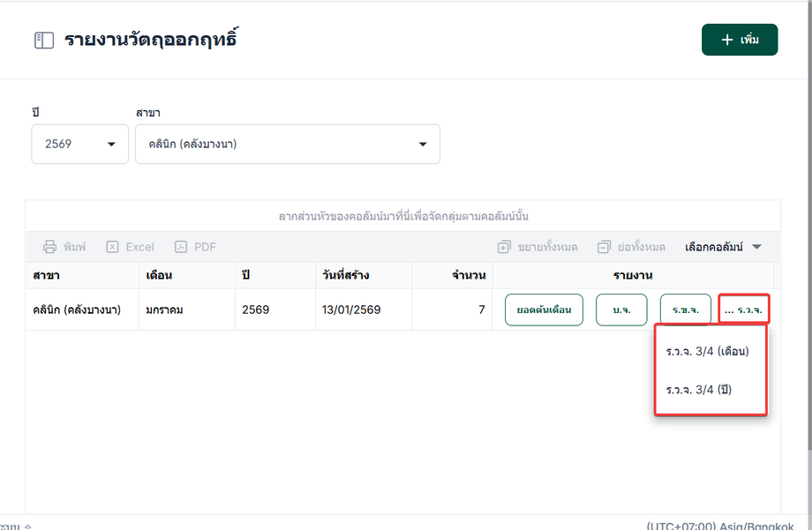Open the branch dropdown คลินิก (คลังบางนา)

click(x=287, y=144)
